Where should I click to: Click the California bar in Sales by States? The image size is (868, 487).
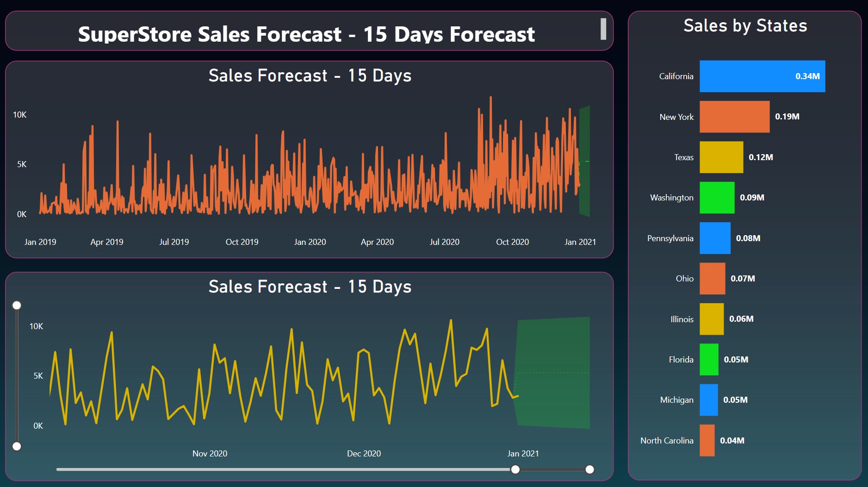point(762,76)
